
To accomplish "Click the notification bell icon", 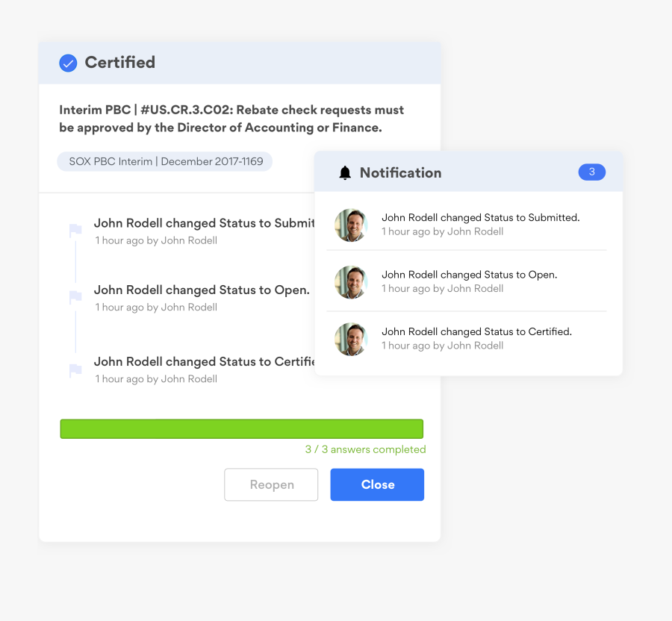I will tap(346, 172).
